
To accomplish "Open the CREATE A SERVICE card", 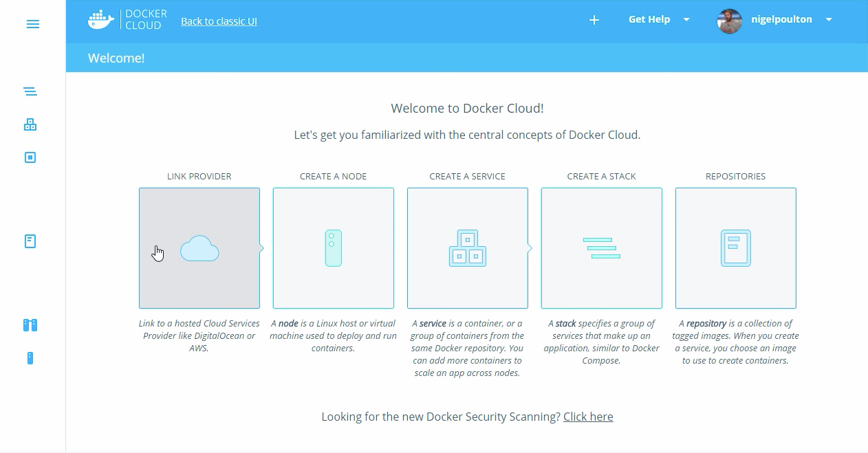I will (467, 248).
